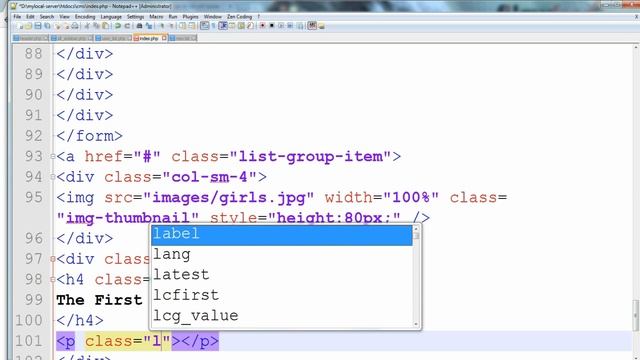The height and width of the screenshot is (360, 640).
Task: Open the Language menu
Action: click(x=111, y=17)
